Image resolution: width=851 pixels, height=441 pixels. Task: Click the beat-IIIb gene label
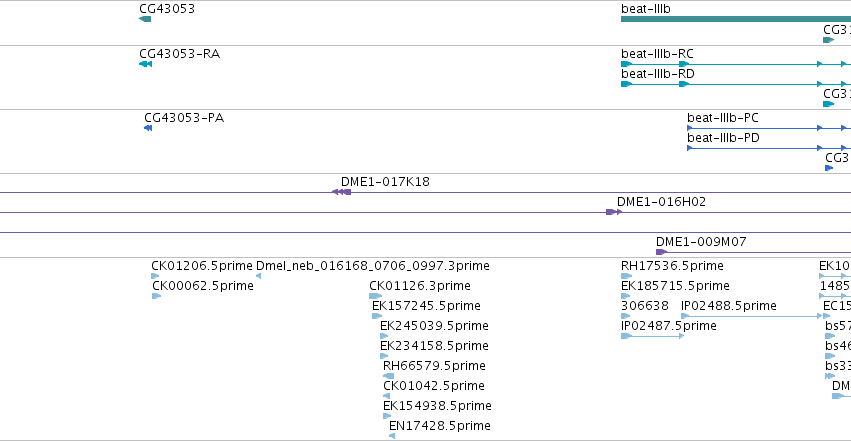click(x=646, y=9)
